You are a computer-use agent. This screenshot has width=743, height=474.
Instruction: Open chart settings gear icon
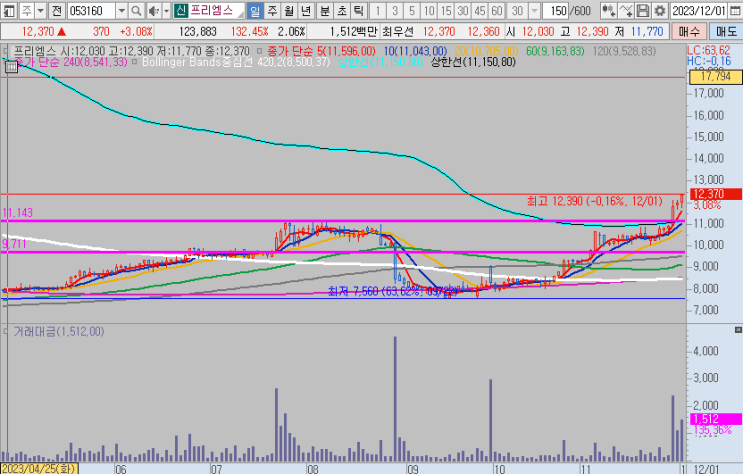[659, 10]
